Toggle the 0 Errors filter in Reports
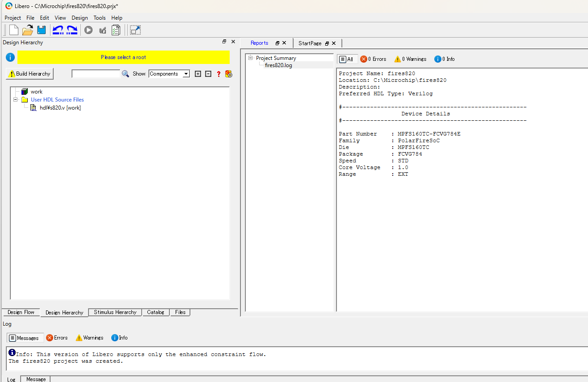Image resolution: width=588 pixels, height=382 pixels. (373, 59)
